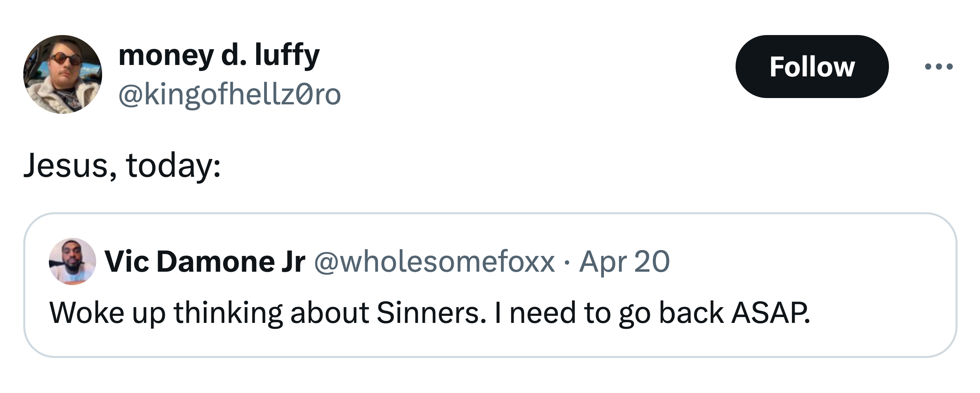Visit the @kingofhellz0ro handle link
This screenshot has width=980, height=393.
click(x=229, y=95)
